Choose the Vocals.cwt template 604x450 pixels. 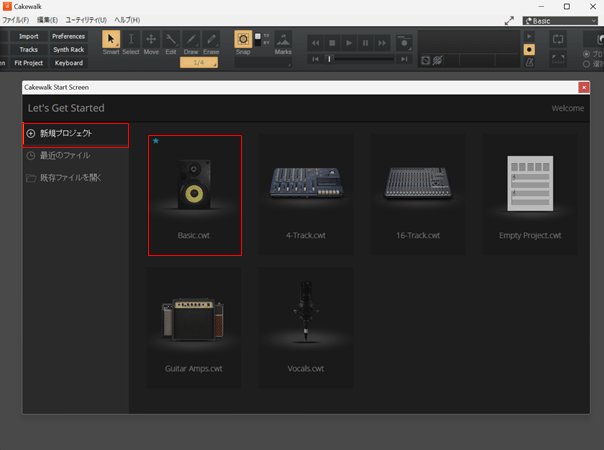point(306,328)
